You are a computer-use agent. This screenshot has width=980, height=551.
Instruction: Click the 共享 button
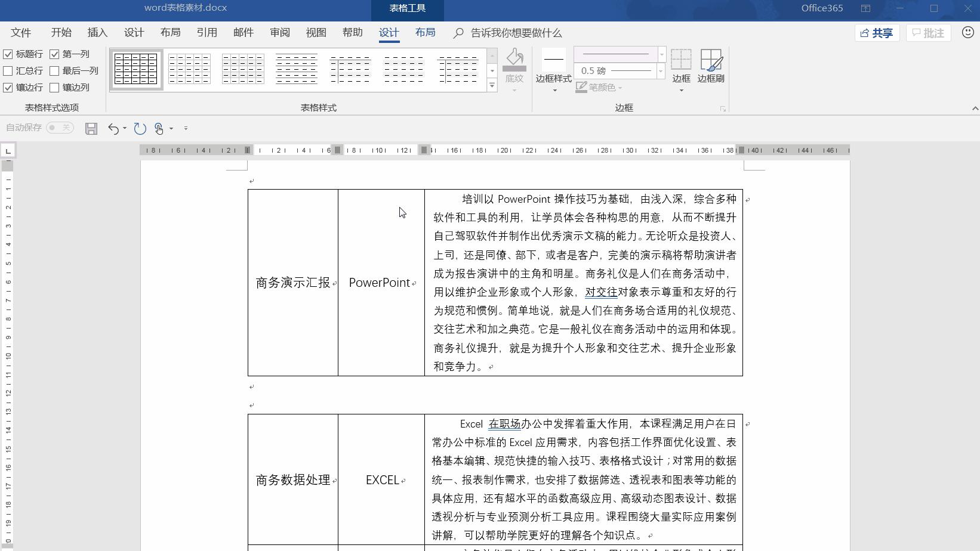click(x=877, y=33)
